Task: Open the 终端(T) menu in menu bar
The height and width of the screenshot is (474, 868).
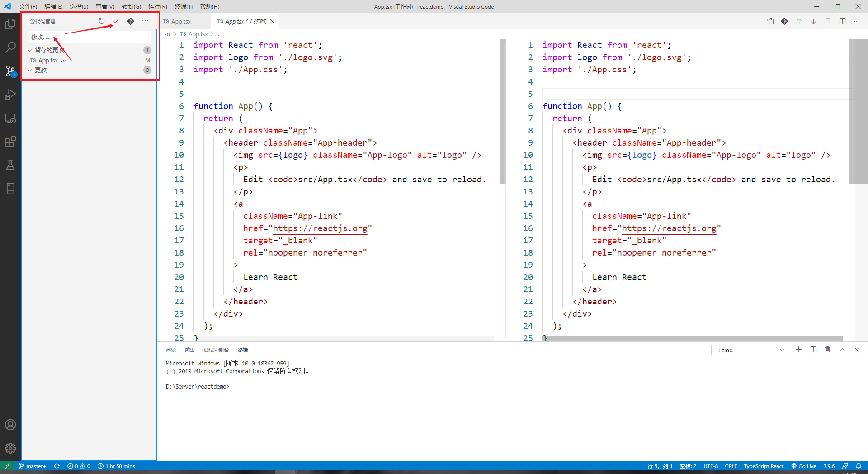Action: pyautogui.click(x=183, y=6)
